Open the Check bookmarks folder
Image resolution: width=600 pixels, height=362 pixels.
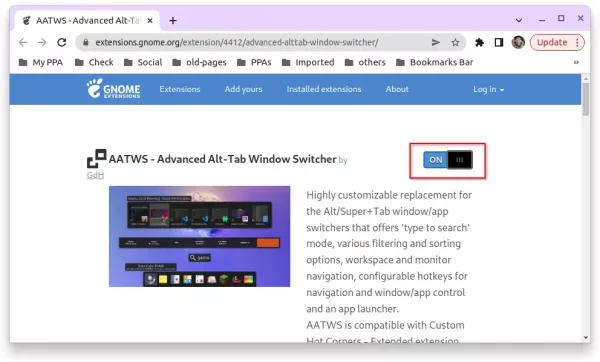click(94, 62)
